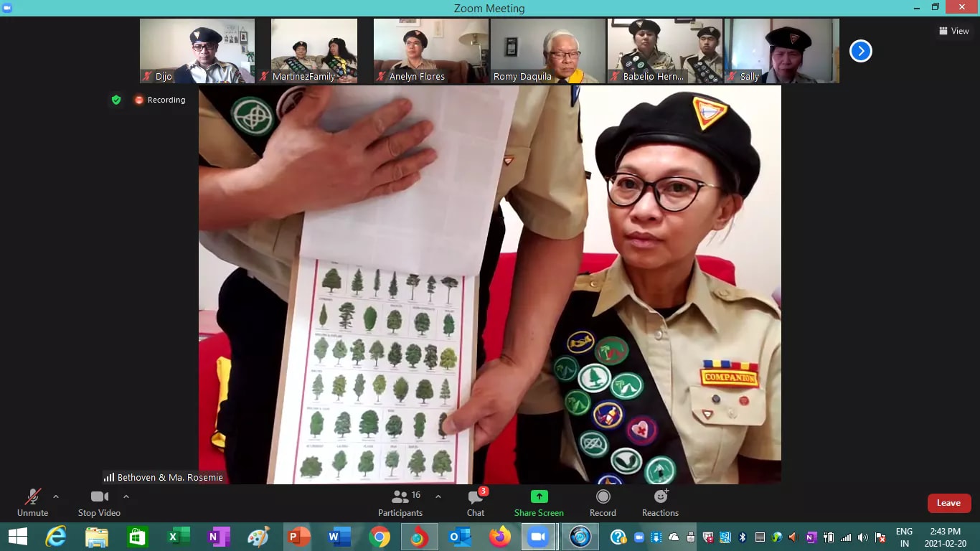Stop the video camera

tap(99, 502)
